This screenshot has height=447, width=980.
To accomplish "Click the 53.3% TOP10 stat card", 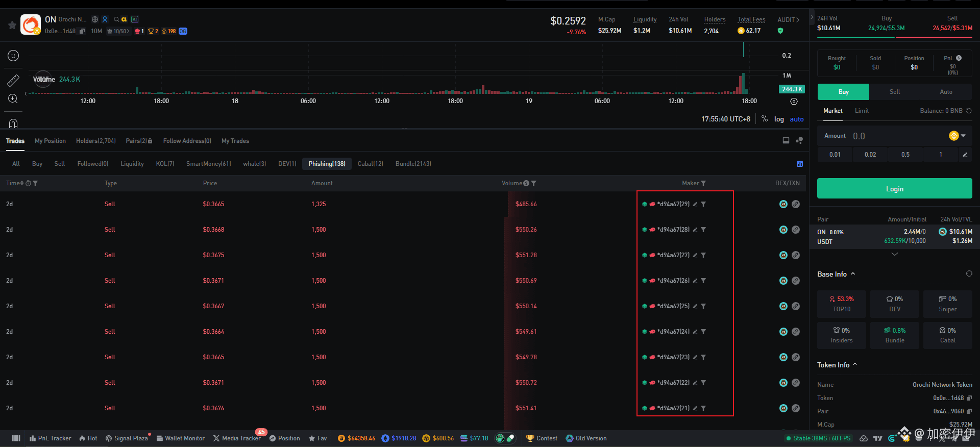I will click(842, 304).
